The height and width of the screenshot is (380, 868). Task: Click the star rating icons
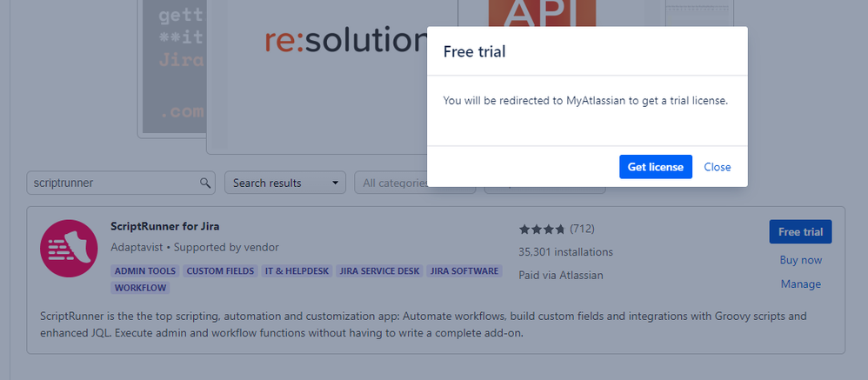coord(542,229)
